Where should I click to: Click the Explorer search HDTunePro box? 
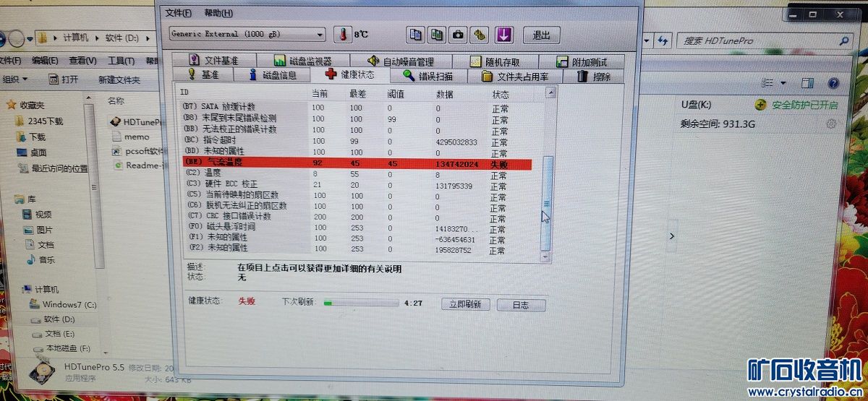(x=765, y=41)
